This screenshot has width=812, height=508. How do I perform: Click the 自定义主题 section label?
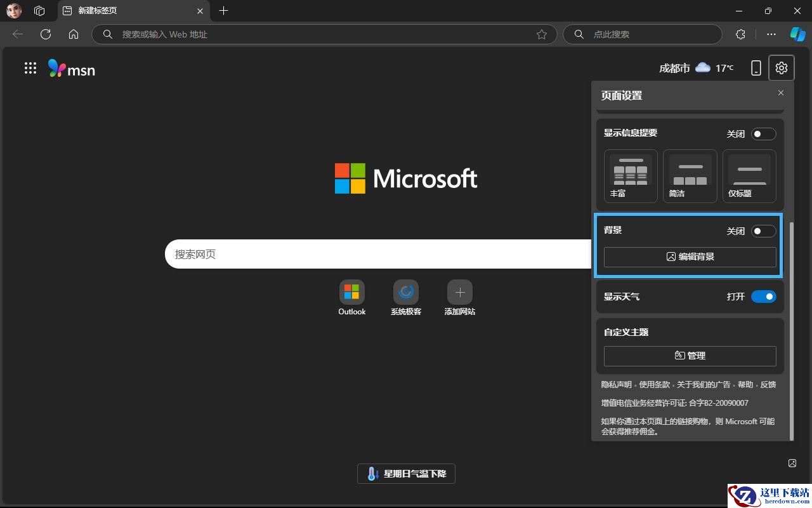coord(626,332)
